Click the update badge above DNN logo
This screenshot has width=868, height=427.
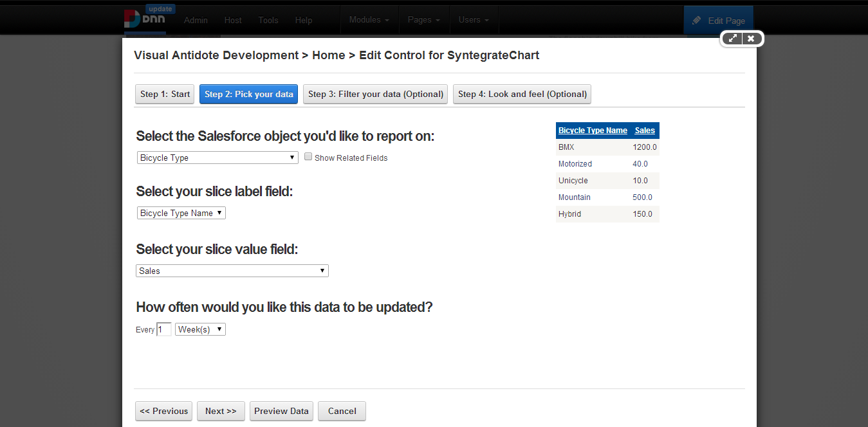pos(160,9)
